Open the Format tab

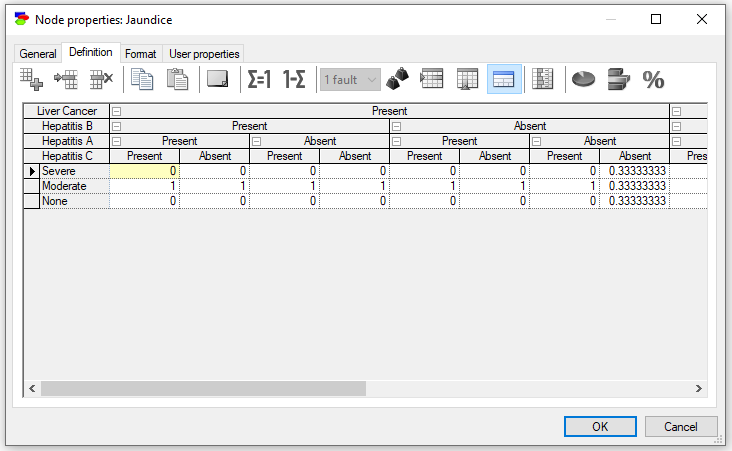(x=141, y=54)
